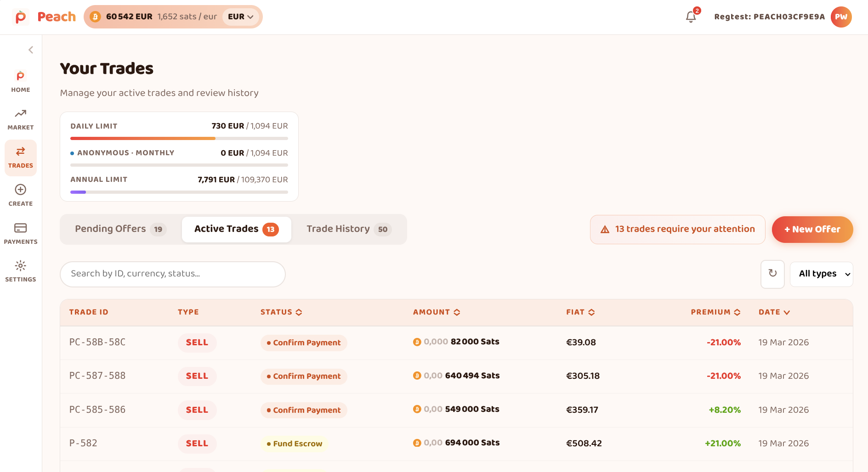Click the 730 EUR daily limit value
The height and width of the screenshot is (472, 868).
pos(228,126)
